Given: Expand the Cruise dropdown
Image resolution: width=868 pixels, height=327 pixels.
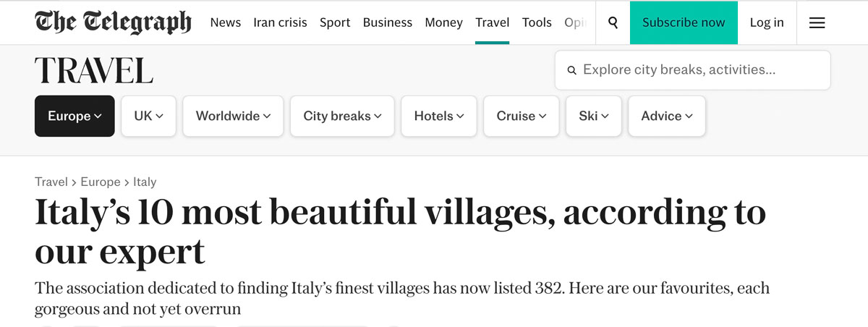Looking at the screenshot, I should click(x=522, y=116).
